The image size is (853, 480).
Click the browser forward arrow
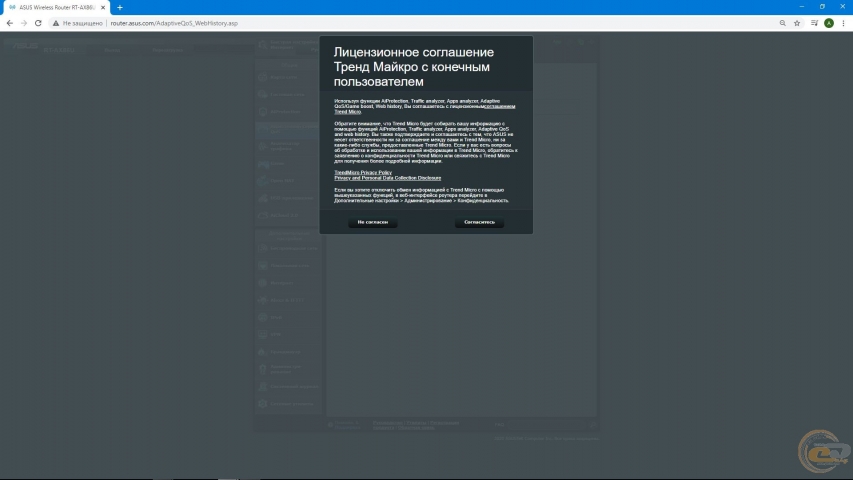click(24, 23)
